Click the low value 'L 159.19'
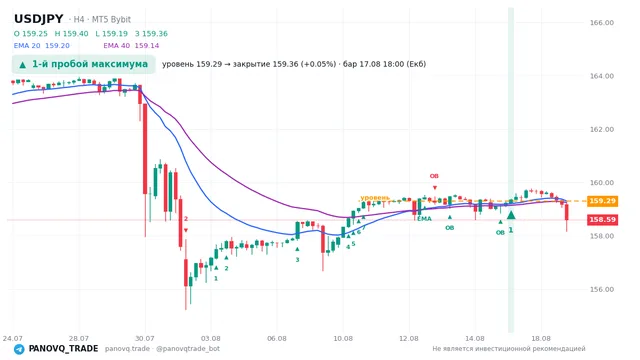Viewport: 640px width, 360px height. pyautogui.click(x=111, y=33)
